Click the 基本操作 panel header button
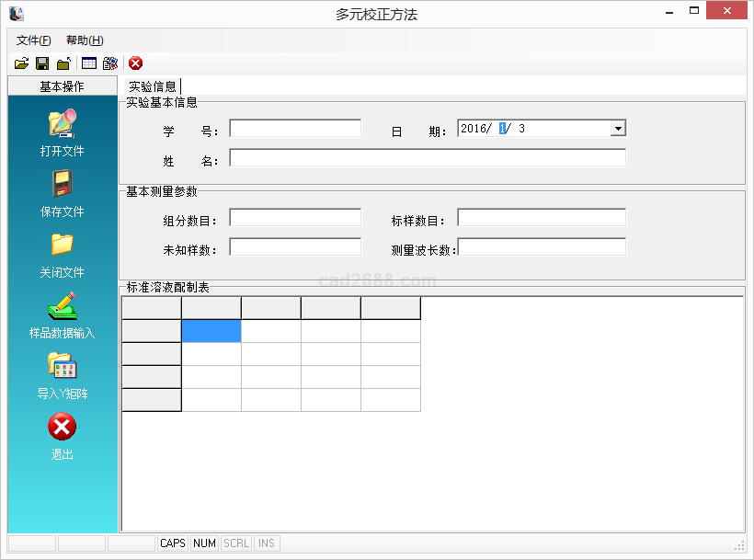 tap(62, 86)
